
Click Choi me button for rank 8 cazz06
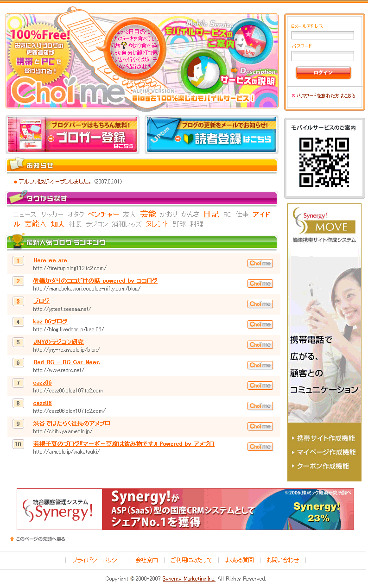(260, 406)
